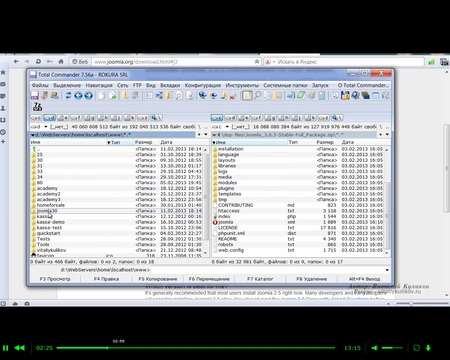Open network neighborhood in the left drive bar

pos(156,118)
